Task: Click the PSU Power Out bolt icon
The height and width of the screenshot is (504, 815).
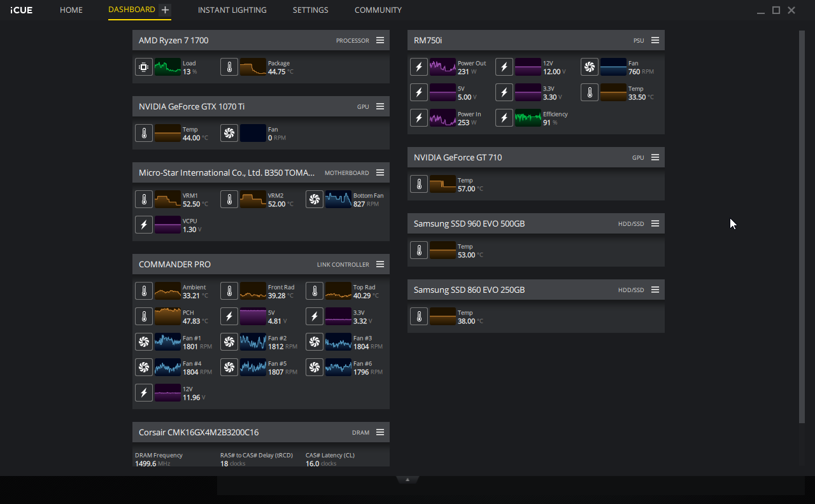Action: pyautogui.click(x=419, y=67)
